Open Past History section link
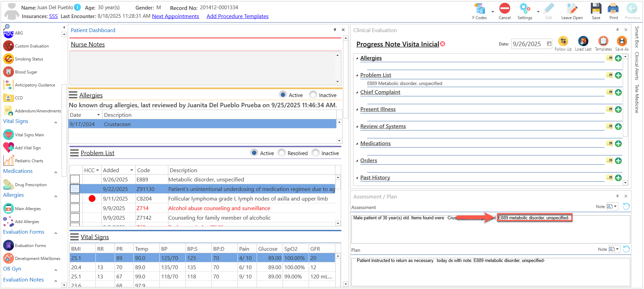Image resolution: width=644 pixels, height=289 pixels. (375, 178)
